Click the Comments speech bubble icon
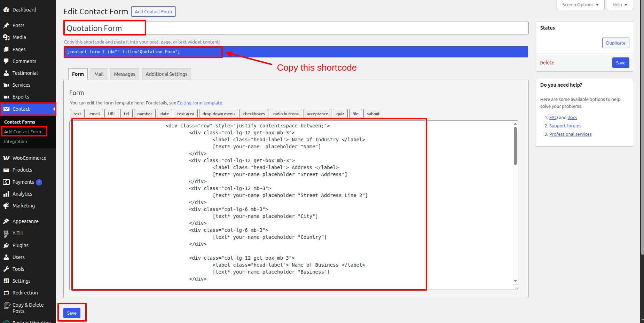 [6, 61]
